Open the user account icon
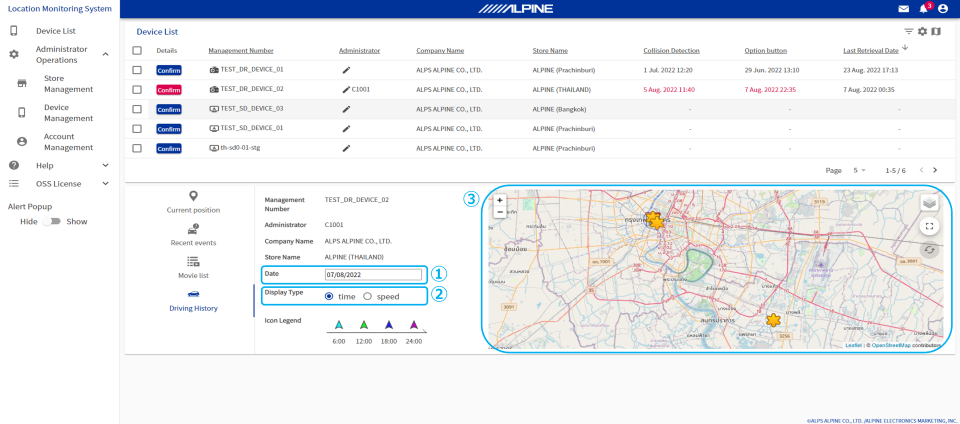 coord(942,9)
